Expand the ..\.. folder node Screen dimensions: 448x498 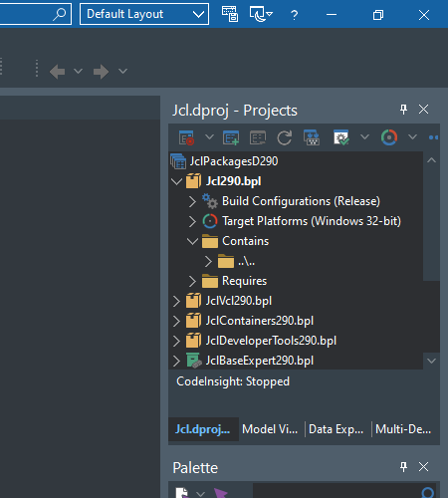tap(208, 261)
